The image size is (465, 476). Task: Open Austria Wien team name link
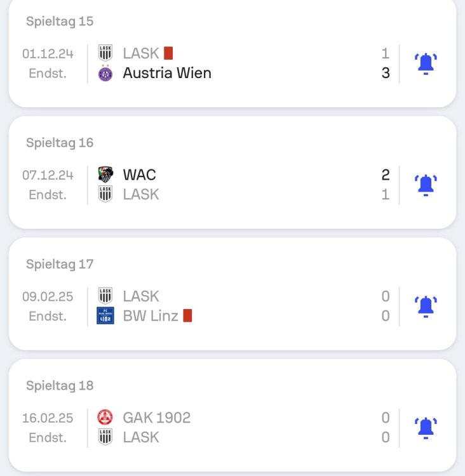click(x=167, y=74)
